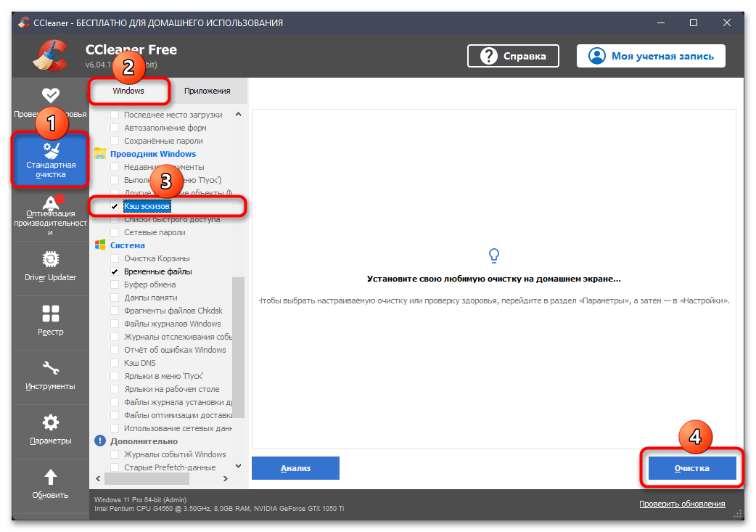Select Ярлыки в меню 'Пуск' row
Viewport: 756px width, 532px height.
tap(163, 376)
